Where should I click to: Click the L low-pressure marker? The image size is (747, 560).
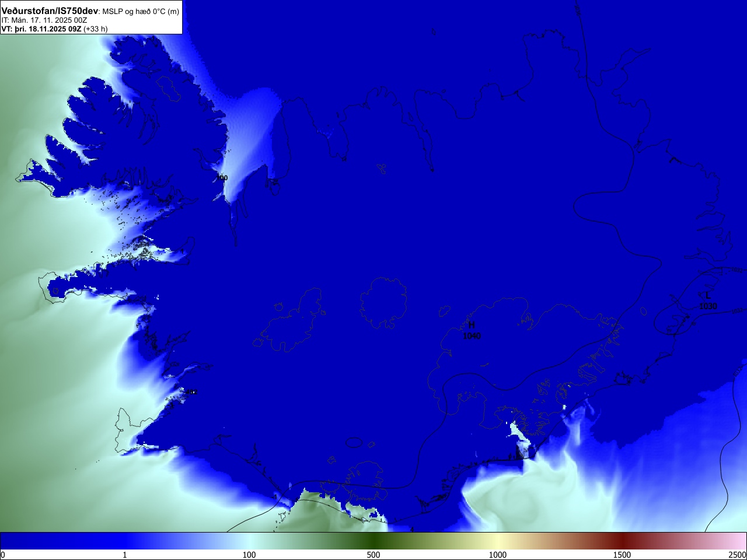[x=708, y=295]
